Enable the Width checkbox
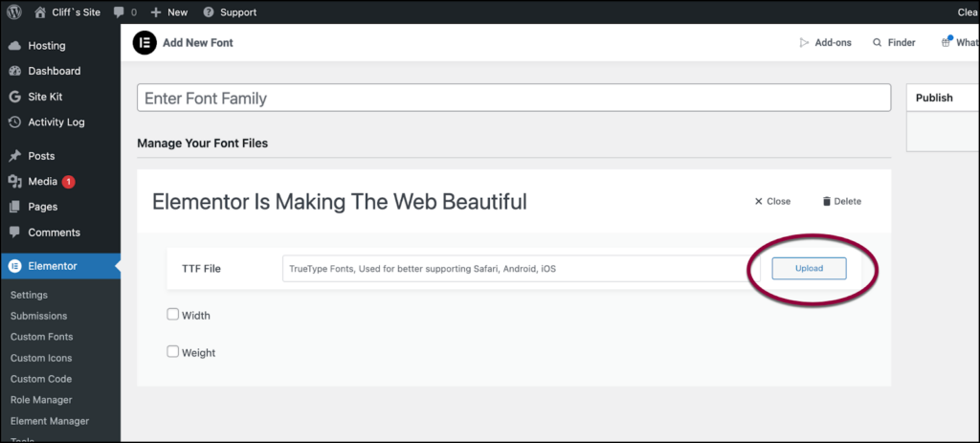980x443 pixels. [x=173, y=314]
